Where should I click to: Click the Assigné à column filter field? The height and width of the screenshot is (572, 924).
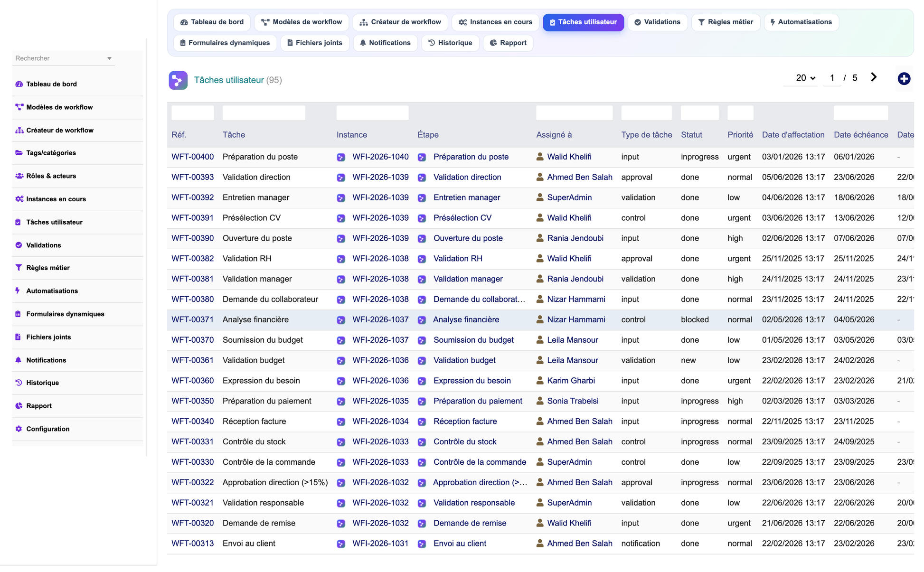click(x=574, y=113)
